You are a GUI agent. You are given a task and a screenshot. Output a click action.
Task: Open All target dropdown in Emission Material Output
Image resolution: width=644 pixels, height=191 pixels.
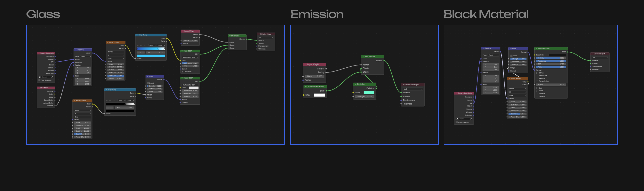click(413, 89)
